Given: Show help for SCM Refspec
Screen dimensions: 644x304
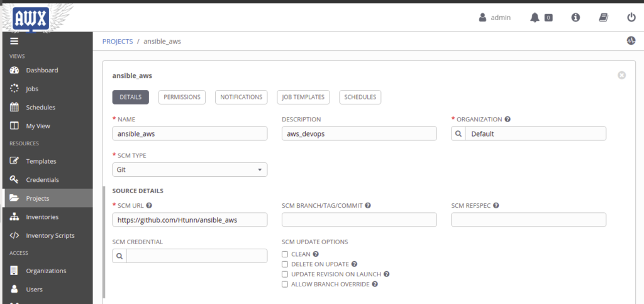Looking at the screenshot, I should click(x=496, y=205).
